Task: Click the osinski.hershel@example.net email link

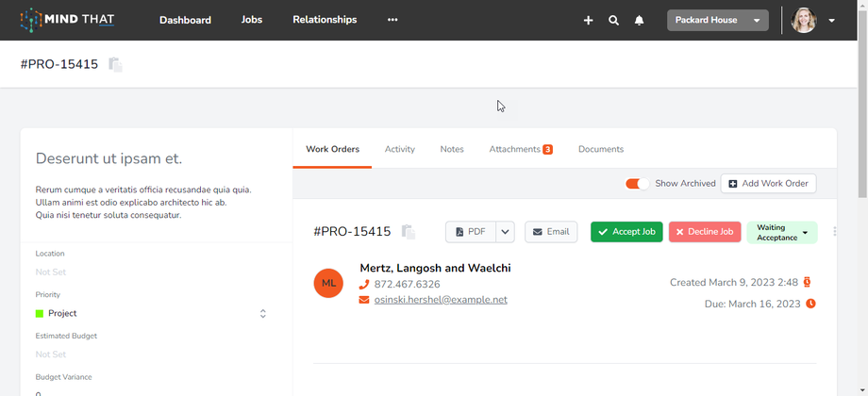Action: pos(441,300)
